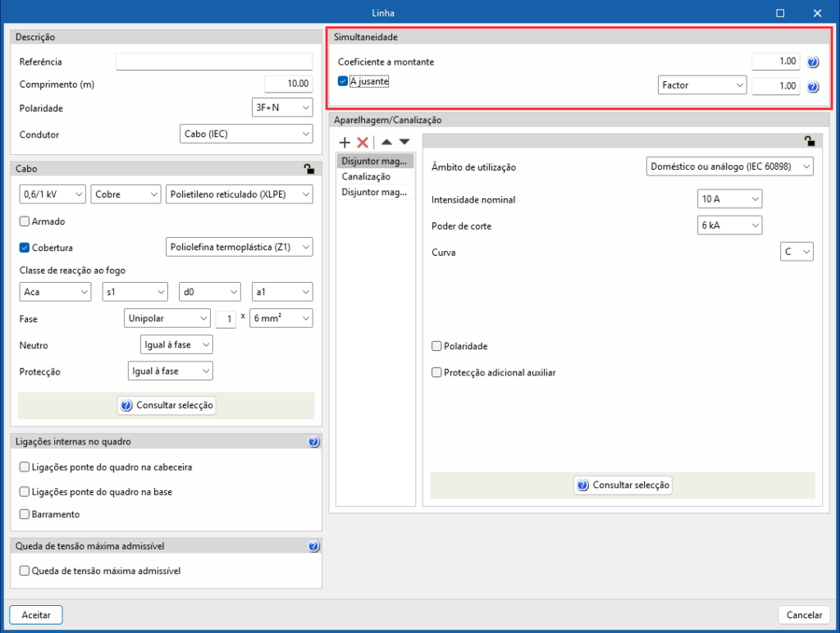Uncheck the Cobertura checkbox

click(x=24, y=248)
